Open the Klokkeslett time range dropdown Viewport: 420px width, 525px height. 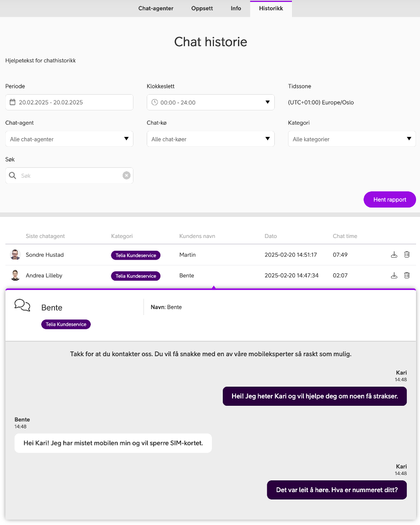point(210,102)
